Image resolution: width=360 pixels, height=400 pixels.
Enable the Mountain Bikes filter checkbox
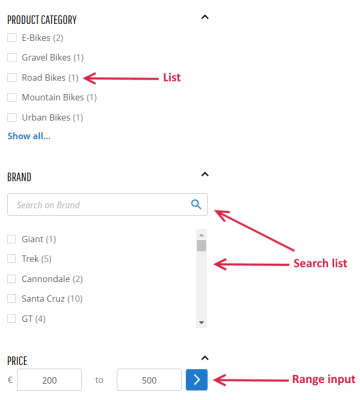click(x=12, y=97)
